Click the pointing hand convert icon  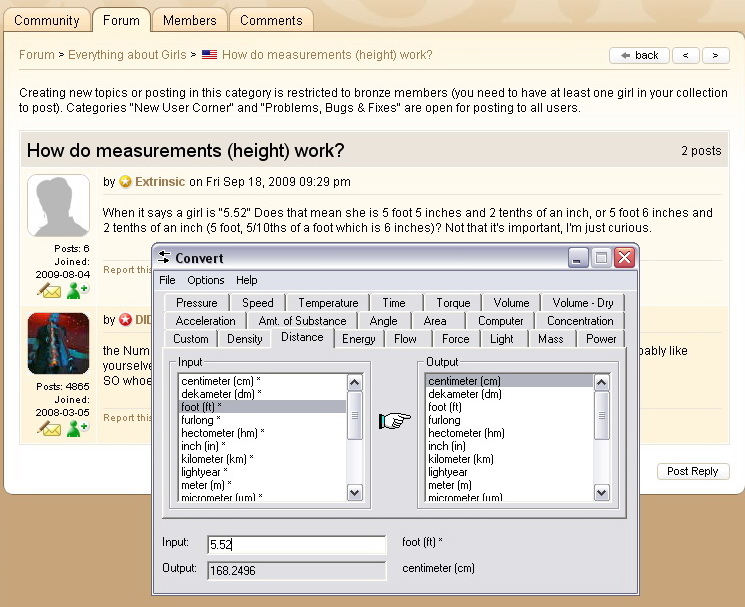[394, 421]
